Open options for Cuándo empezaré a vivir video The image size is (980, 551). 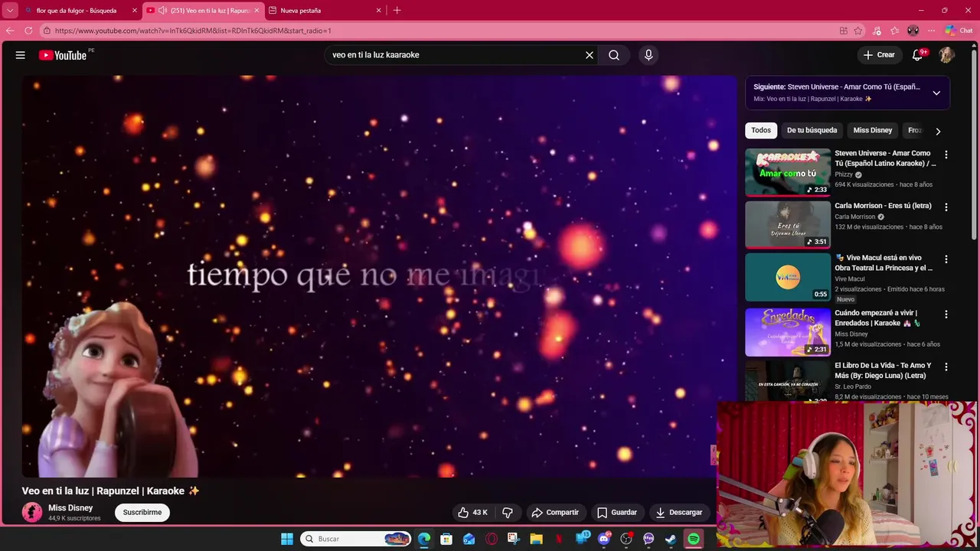click(x=946, y=314)
